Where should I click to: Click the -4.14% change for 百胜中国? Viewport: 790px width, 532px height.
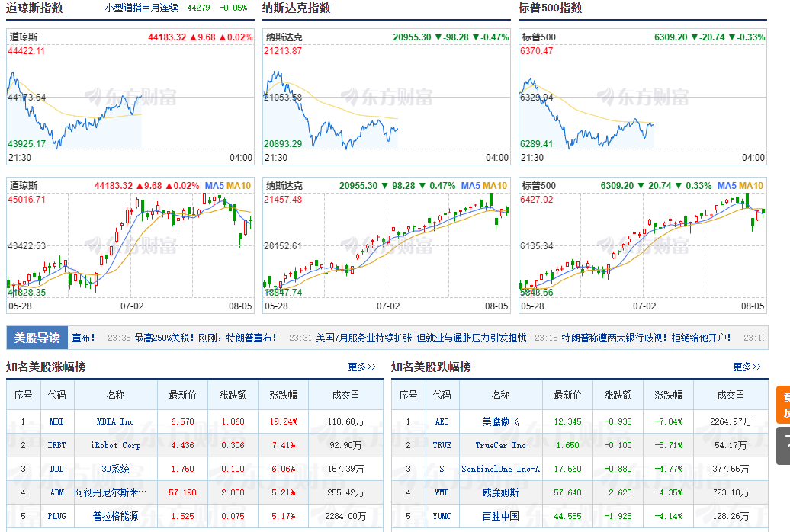coord(669,517)
